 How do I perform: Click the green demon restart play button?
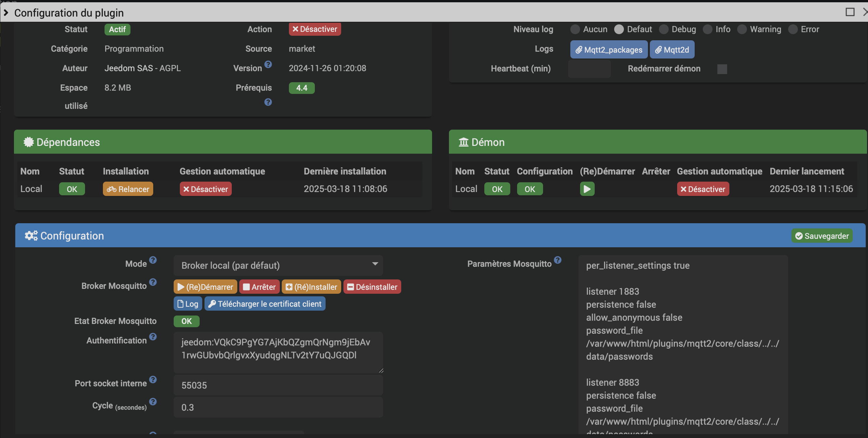pyautogui.click(x=587, y=189)
